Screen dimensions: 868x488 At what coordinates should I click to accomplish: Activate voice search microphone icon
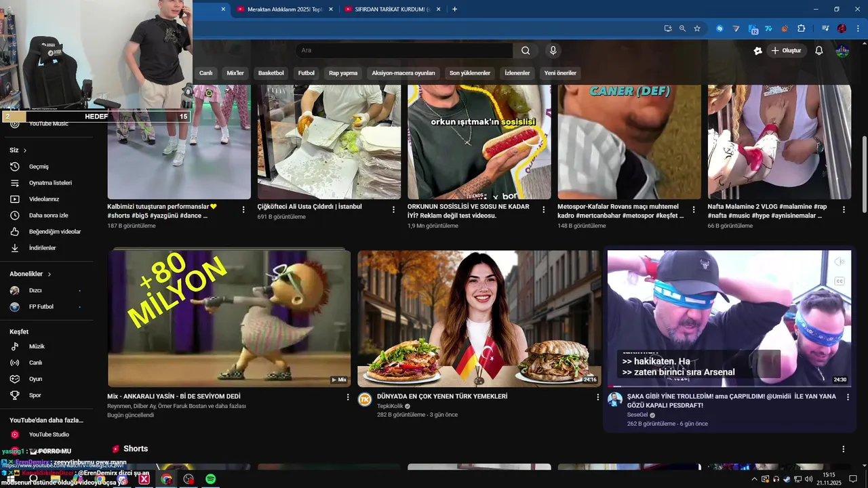click(553, 50)
